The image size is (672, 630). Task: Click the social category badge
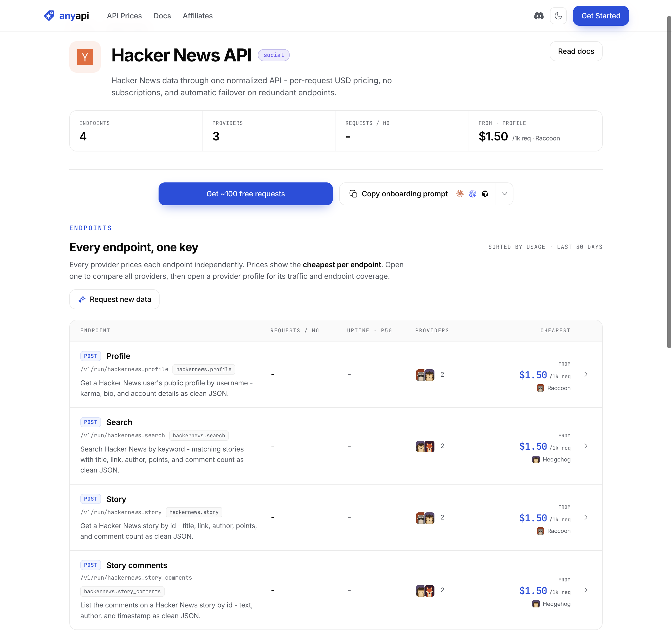pyautogui.click(x=274, y=55)
